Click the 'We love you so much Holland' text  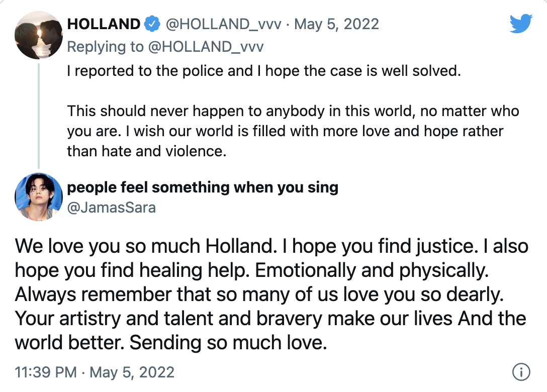pos(146,246)
